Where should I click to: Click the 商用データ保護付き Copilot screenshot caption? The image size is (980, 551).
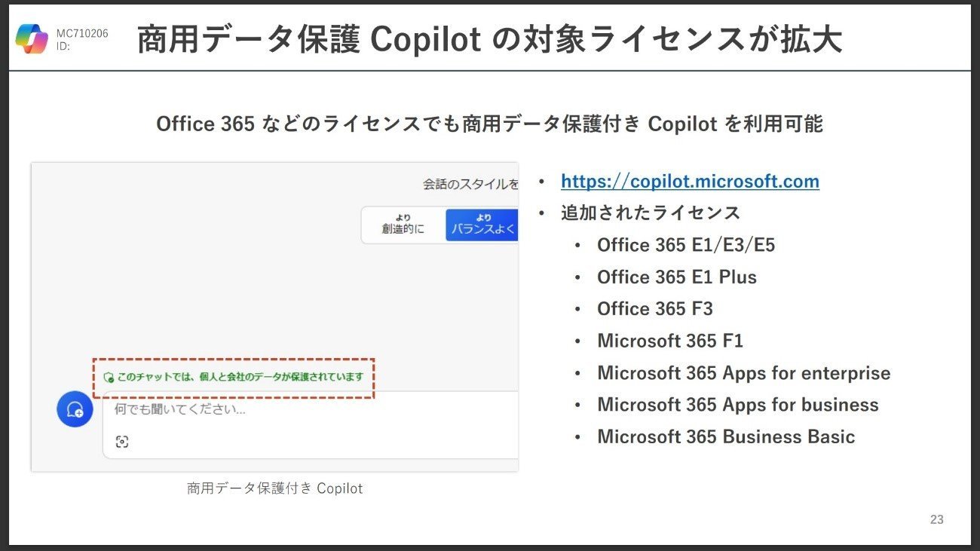pos(275,488)
